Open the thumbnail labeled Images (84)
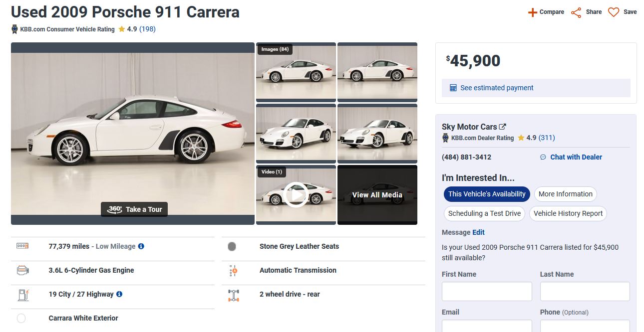 [296, 72]
